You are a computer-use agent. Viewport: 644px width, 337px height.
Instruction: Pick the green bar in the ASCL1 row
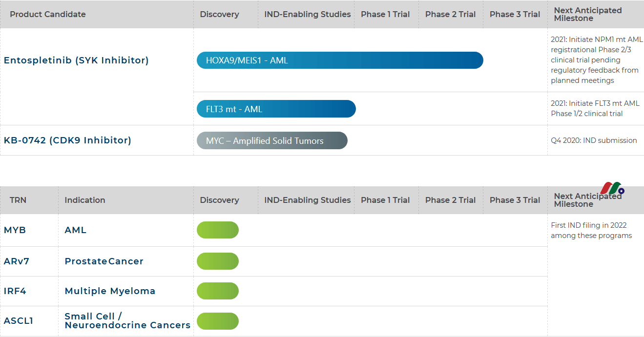point(218,321)
